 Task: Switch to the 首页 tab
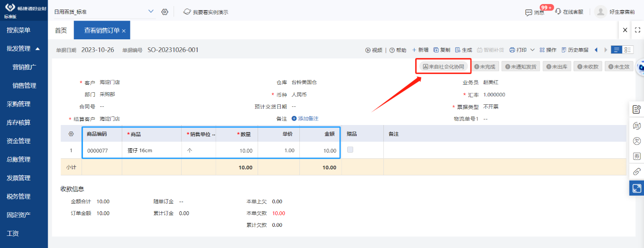[61, 30]
